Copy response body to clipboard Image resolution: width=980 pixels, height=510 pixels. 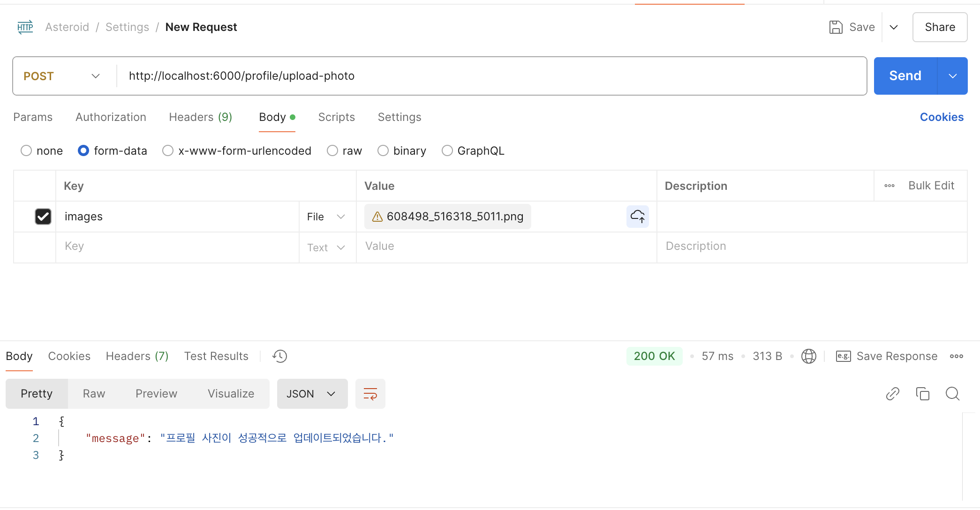922,394
